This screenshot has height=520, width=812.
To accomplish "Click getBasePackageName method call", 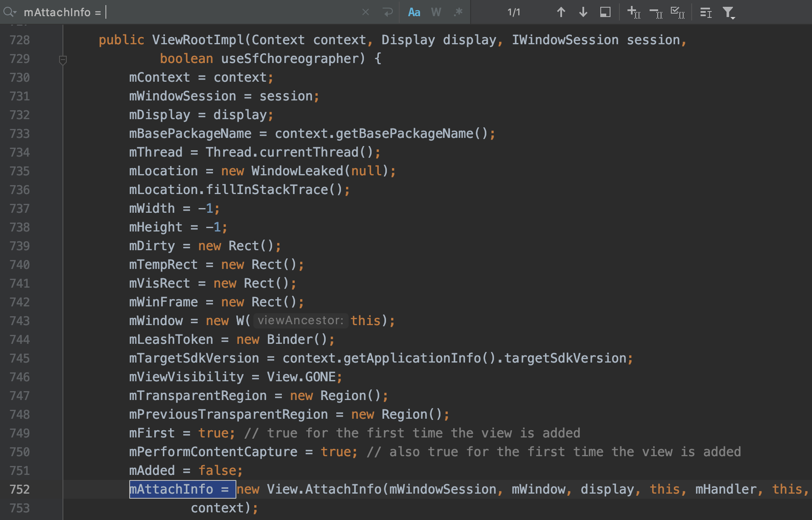I will [404, 134].
